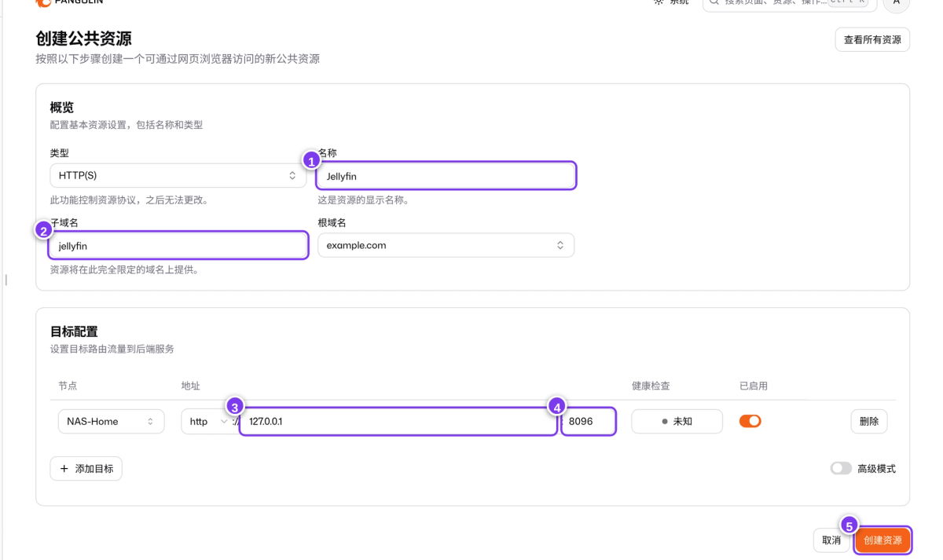Focus the 子域名 field containing jellyfin
Viewport: 943px width, 560px height.
178,246
